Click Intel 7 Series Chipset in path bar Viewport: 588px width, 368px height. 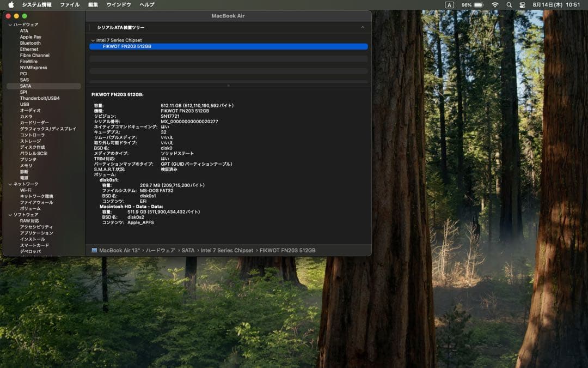tap(226, 250)
